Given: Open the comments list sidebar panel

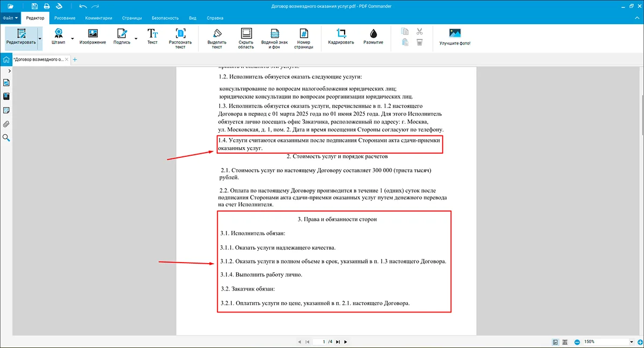Looking at the screenshot, I should pyautogui.click(x=6, y=110).
